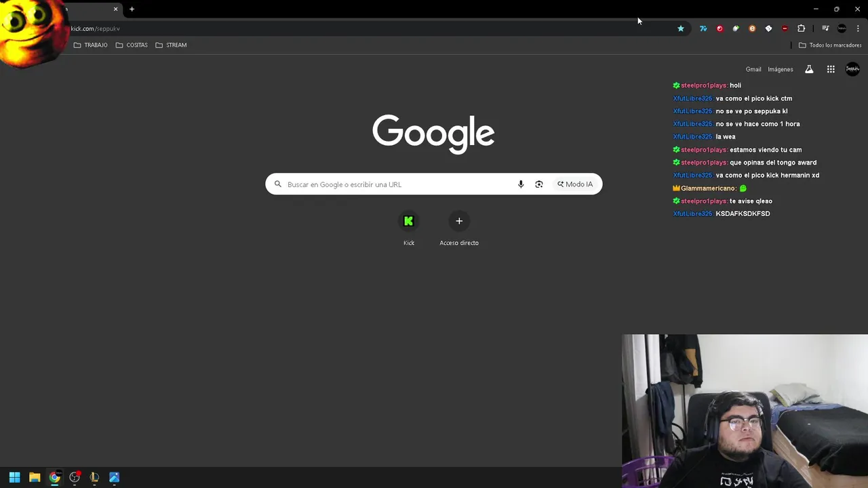The width and height of the screenshot is (868, 488).
Task: Click the 'Acceso directo' add shortcut button
Action: click(x=459, y=229)
